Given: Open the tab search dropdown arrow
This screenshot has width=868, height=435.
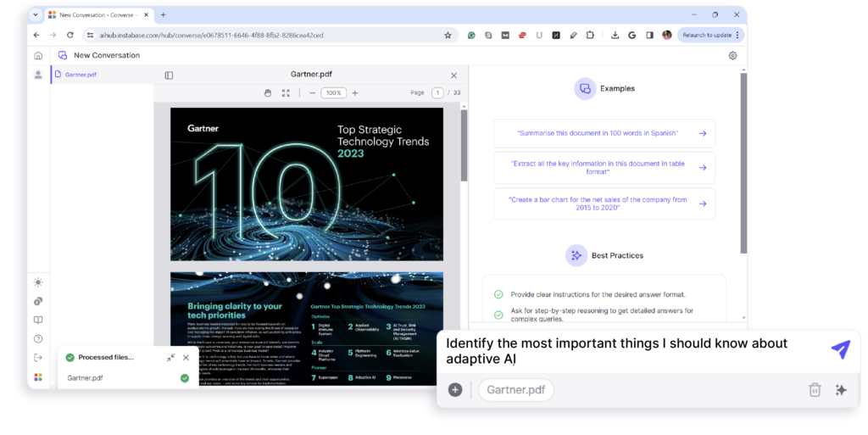Looking at the screenshot, I should coord(36,15).
